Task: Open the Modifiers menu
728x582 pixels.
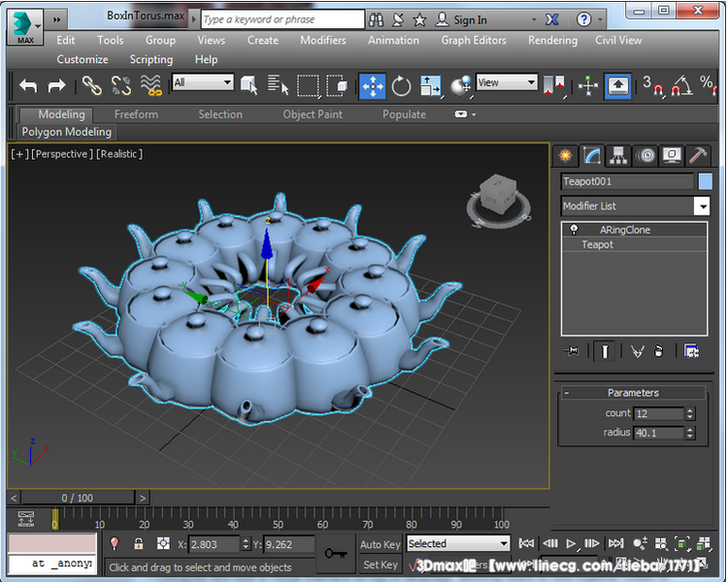Action: pos(323,41)
